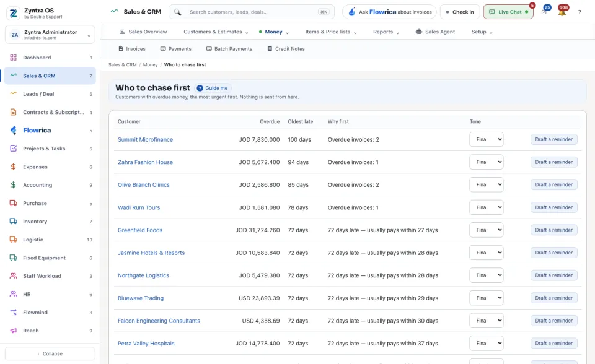Viewport: 595px width, 364px height.
Task: Open the Credit Notes tab
Action: [286, 49]
